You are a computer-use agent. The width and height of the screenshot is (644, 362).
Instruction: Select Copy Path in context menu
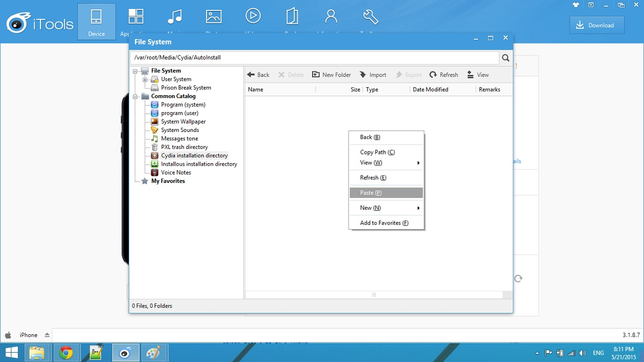(377, 152)
